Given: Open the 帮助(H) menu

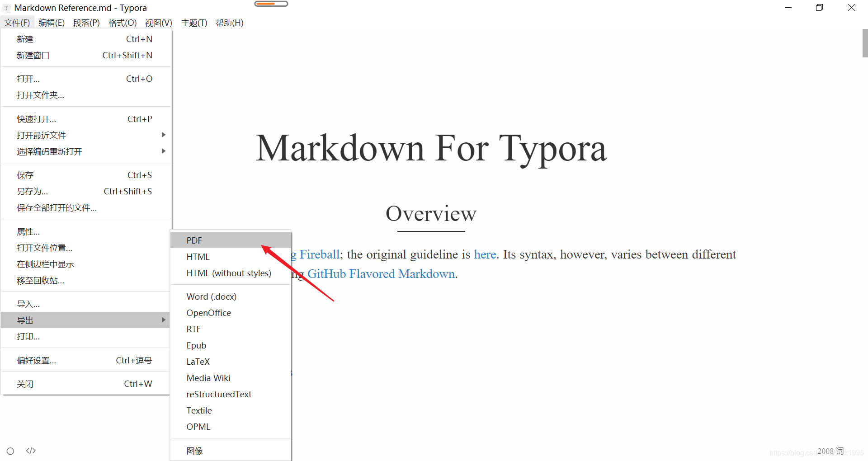Looking at the screenshot, I should 230,23.
